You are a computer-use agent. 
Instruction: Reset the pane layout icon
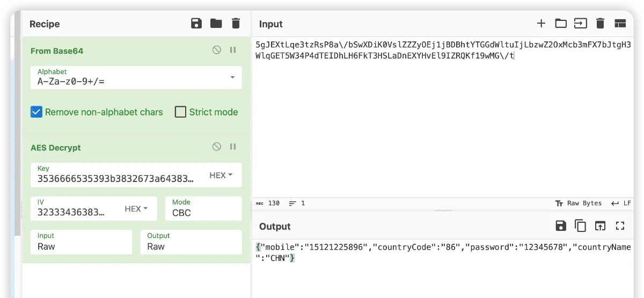point(620,23)
